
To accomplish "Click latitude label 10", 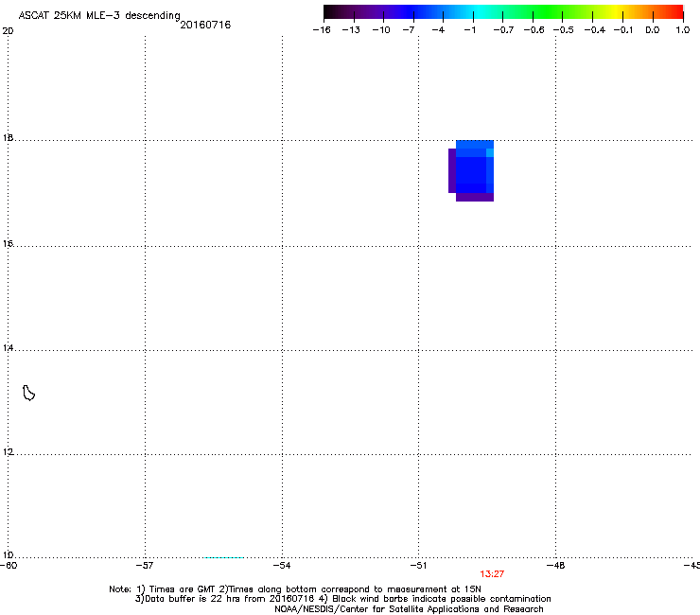I will click(8, 555).
